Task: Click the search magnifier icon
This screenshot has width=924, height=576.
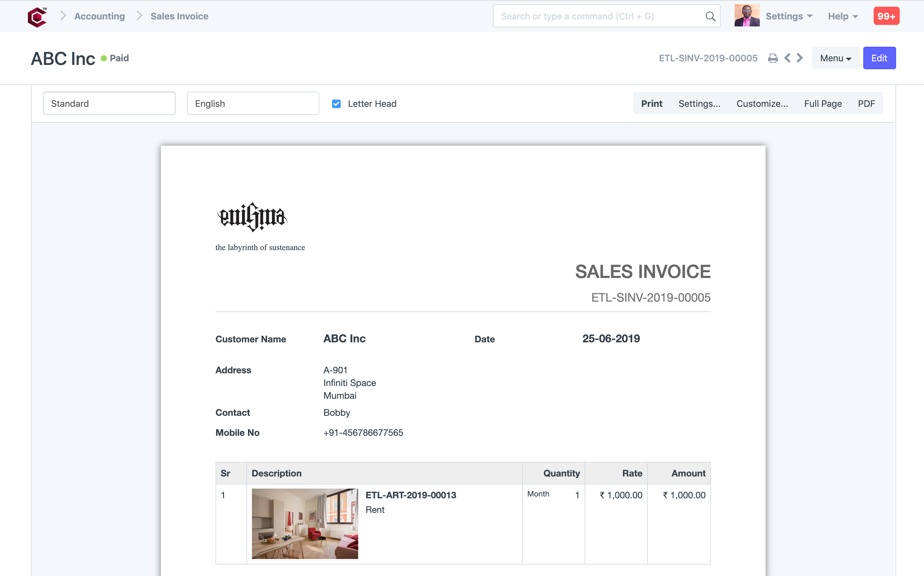Action: pos(710,16)
